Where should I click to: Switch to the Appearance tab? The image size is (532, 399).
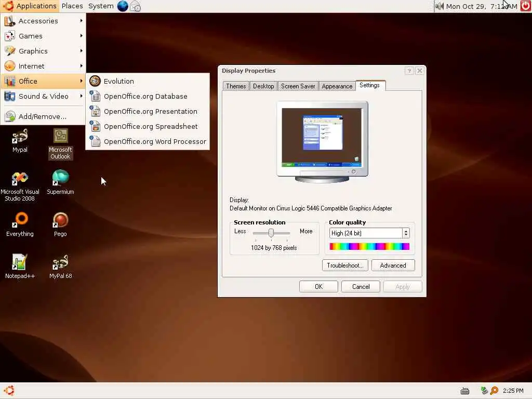pos(337,86)
